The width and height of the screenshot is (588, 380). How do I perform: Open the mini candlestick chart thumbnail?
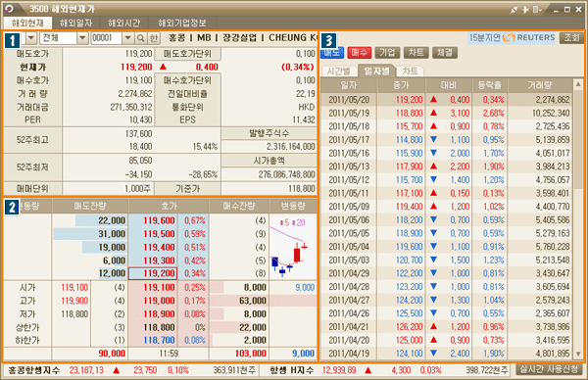[x=292, y=248]
